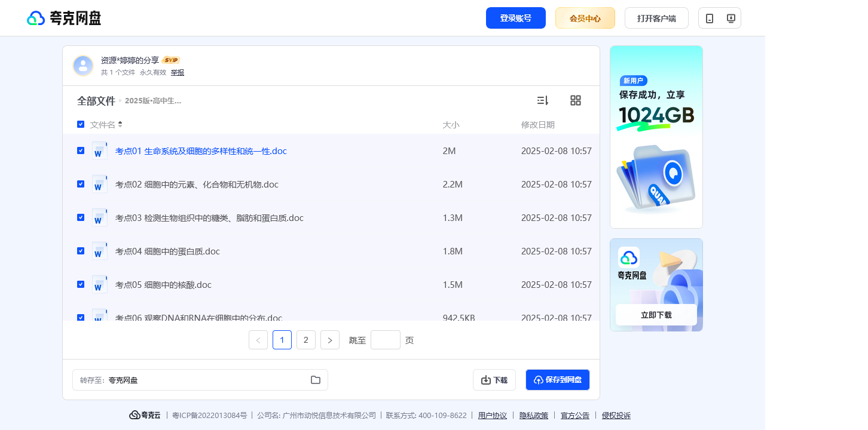Image resolution: width=868 pixels, height=430 pixels.
Task: Click the Word icon of 考点01 file
Action: [x=100, y=150]
